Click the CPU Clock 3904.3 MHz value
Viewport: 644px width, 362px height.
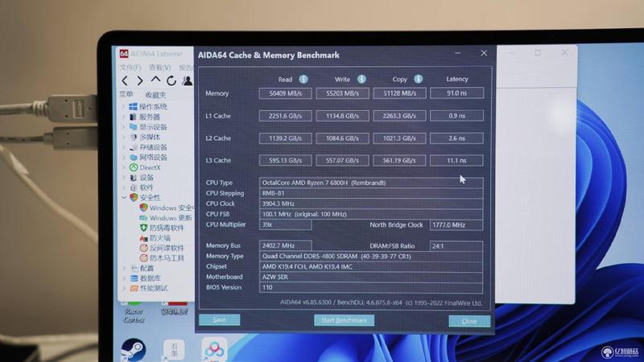pos(371,204)
